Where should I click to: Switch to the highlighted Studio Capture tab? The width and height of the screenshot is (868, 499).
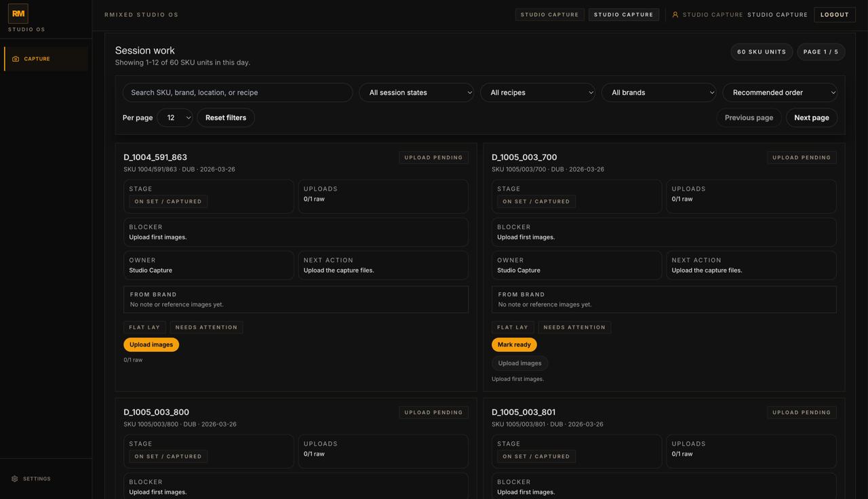click(623, 14)
